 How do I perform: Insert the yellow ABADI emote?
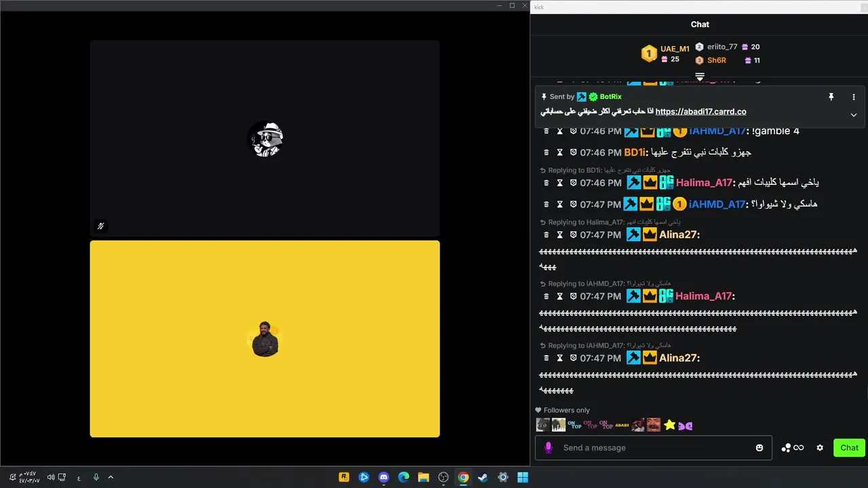point(622,425)
